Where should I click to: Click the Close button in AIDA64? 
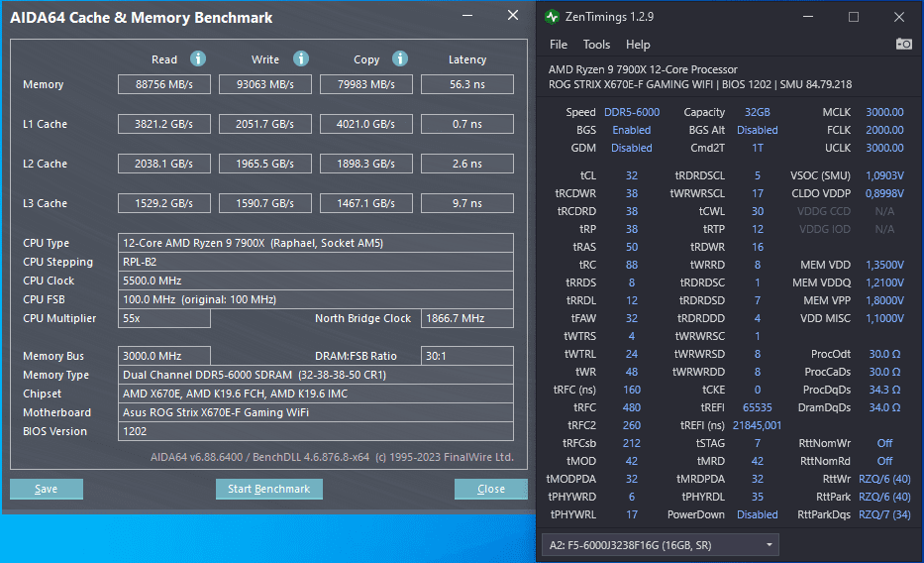[x=491, y=489]
